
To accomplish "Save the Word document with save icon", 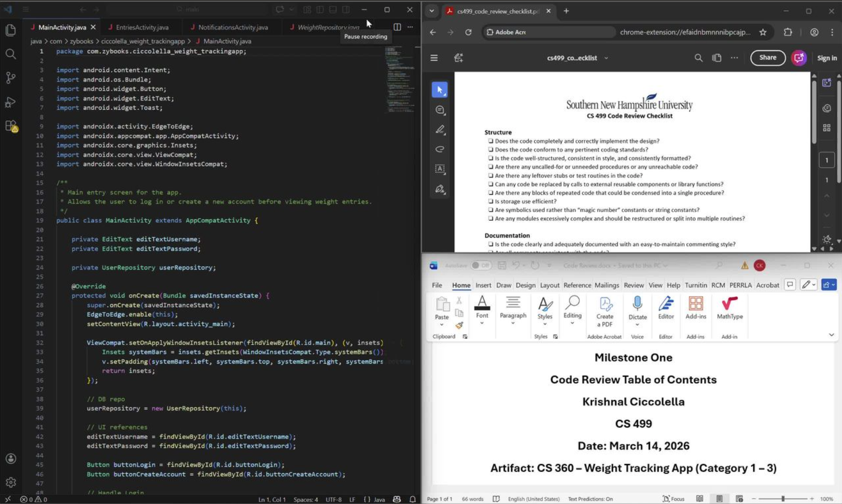I will (x=502, y=265).
